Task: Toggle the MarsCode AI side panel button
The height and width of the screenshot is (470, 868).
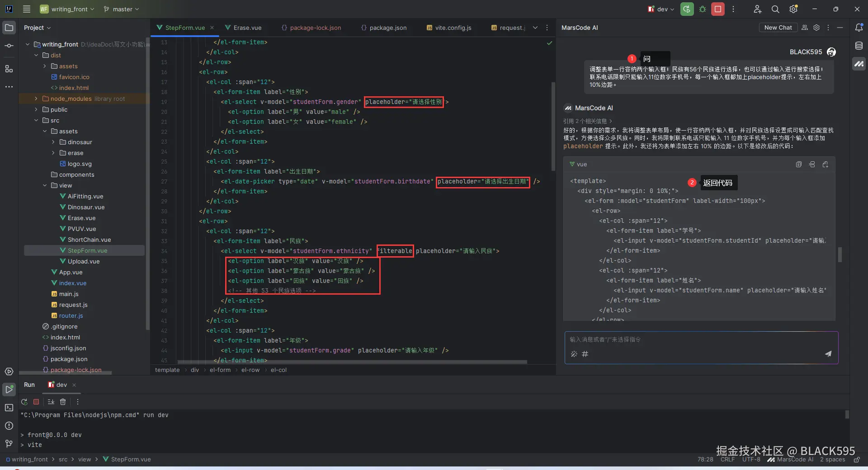Action: pos(859,64)
